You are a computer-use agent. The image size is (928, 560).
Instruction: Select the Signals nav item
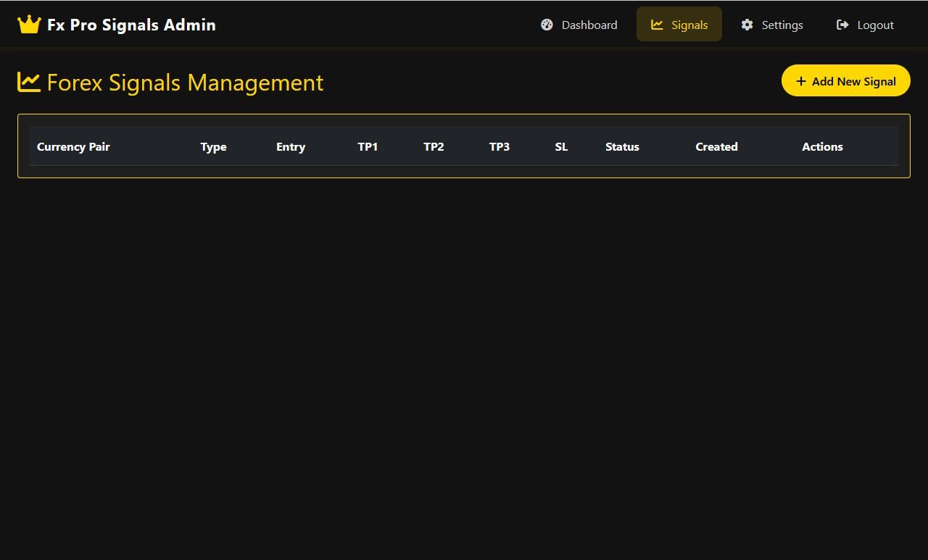coord(679,24)
